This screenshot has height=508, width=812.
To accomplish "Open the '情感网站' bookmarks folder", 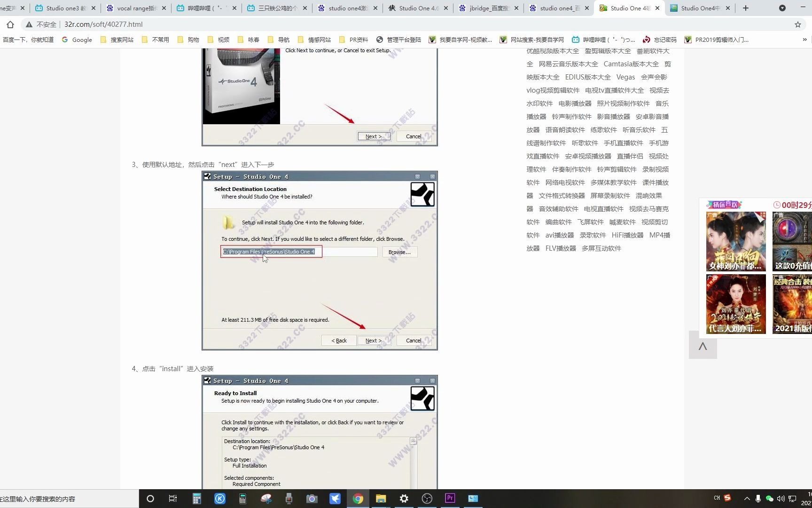I will click(x=314, y=40).
